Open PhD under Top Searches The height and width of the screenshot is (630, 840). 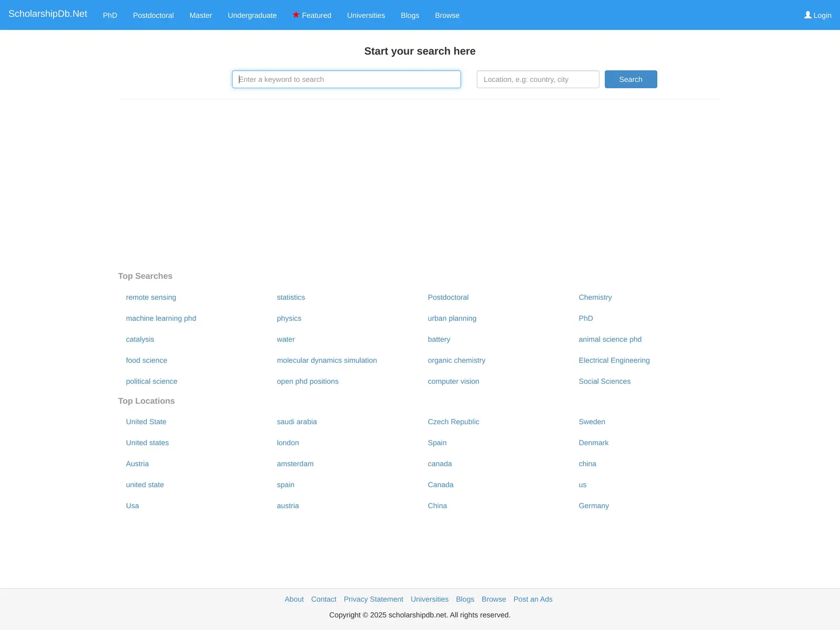tap(586, 318)
